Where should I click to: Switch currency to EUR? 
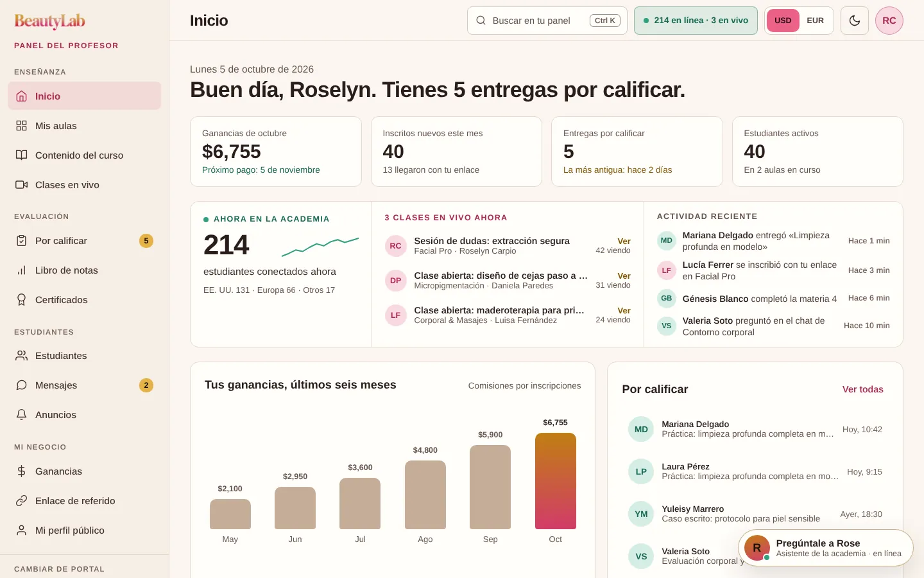[816, 21]
